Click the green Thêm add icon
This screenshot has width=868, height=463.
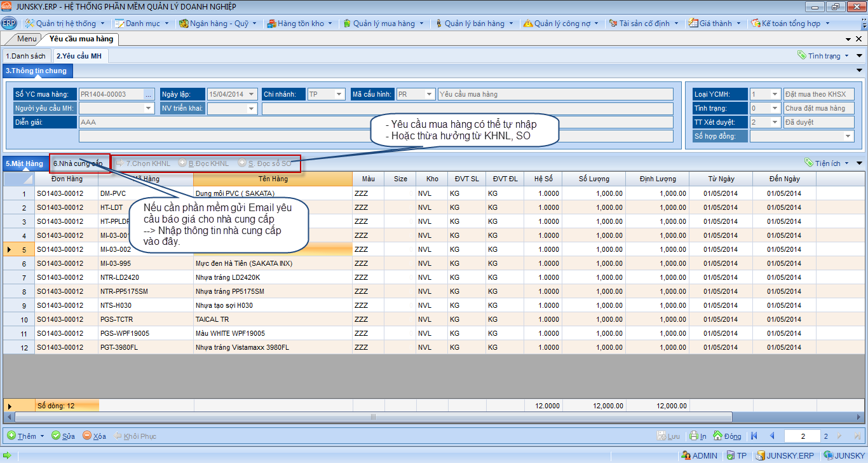click(x=11, y=436)
